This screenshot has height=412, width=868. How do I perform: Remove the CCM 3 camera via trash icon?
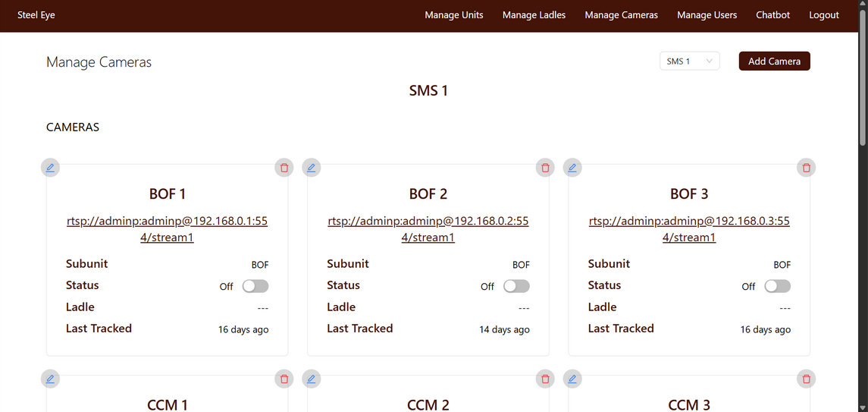pyautogui.click(x=806, y=379)
